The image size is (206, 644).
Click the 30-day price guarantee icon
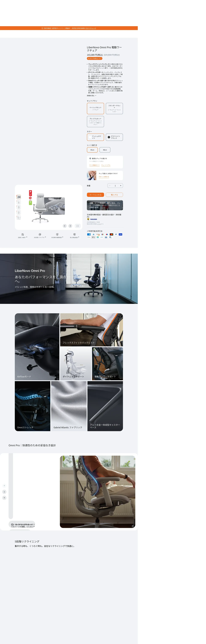pyautogui.click(x=57, y=235)
